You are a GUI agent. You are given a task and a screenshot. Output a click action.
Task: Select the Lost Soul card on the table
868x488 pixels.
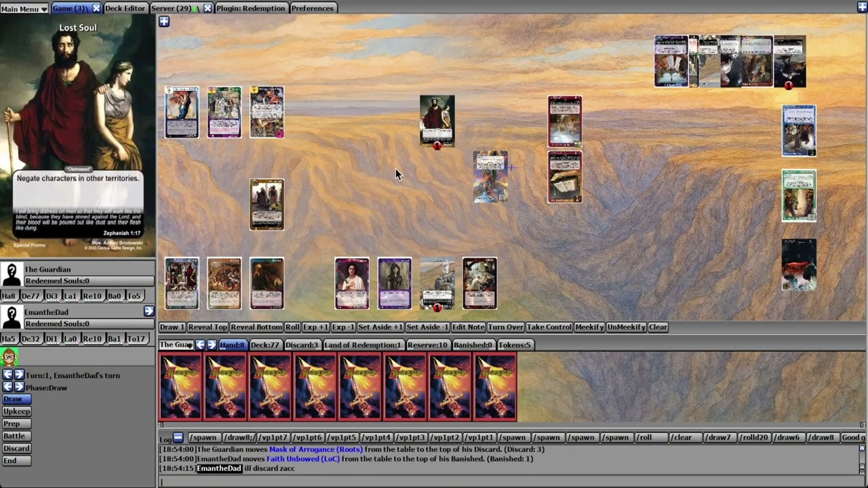437,121
